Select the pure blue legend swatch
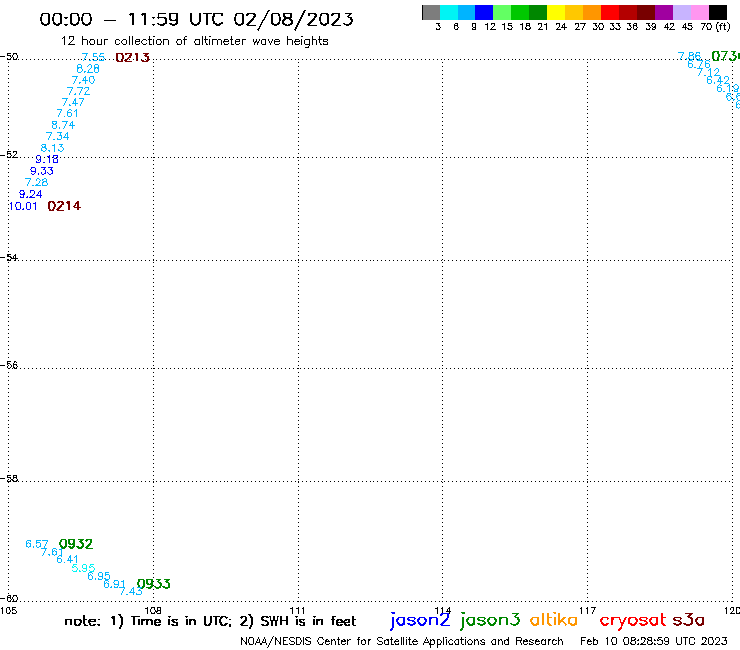This screenshot has height=650, width=740. pos(484,12)
